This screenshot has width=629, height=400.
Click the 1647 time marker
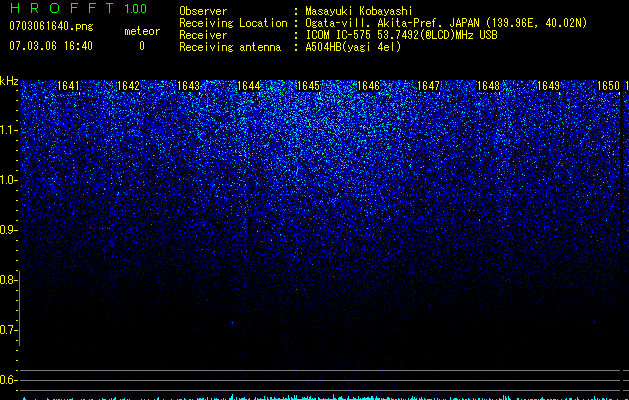[x=428, y=86]
